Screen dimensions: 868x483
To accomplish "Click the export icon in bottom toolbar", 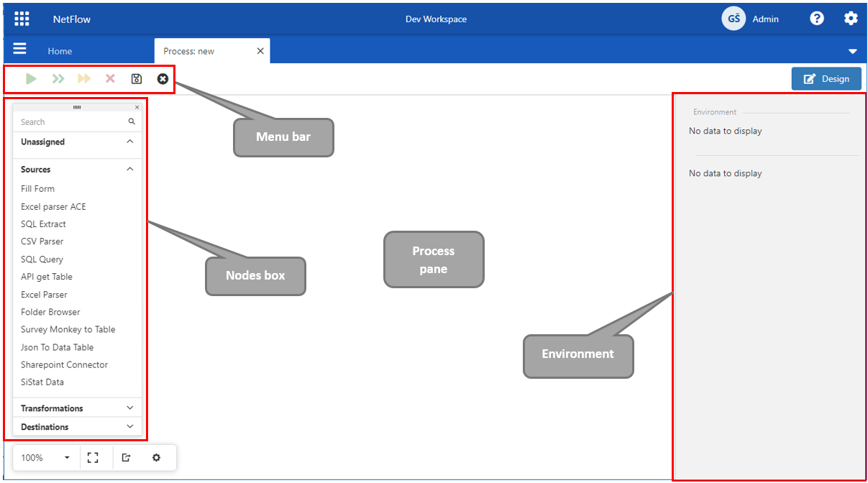I will coord(127,458).
